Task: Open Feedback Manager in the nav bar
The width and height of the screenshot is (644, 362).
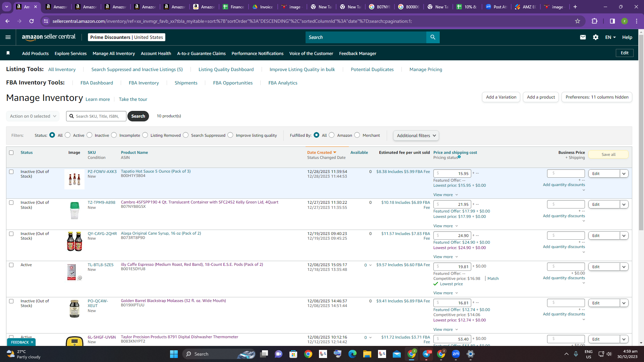Action: [358, 53]
